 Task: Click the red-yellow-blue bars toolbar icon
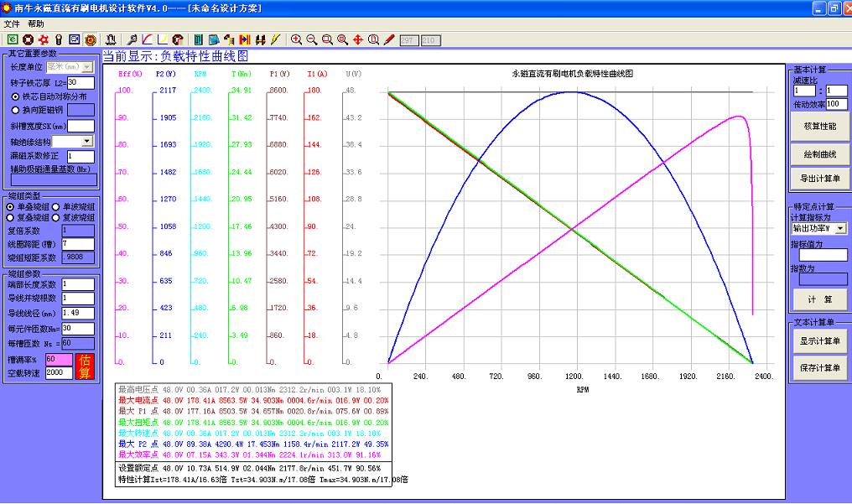(245, 39)
